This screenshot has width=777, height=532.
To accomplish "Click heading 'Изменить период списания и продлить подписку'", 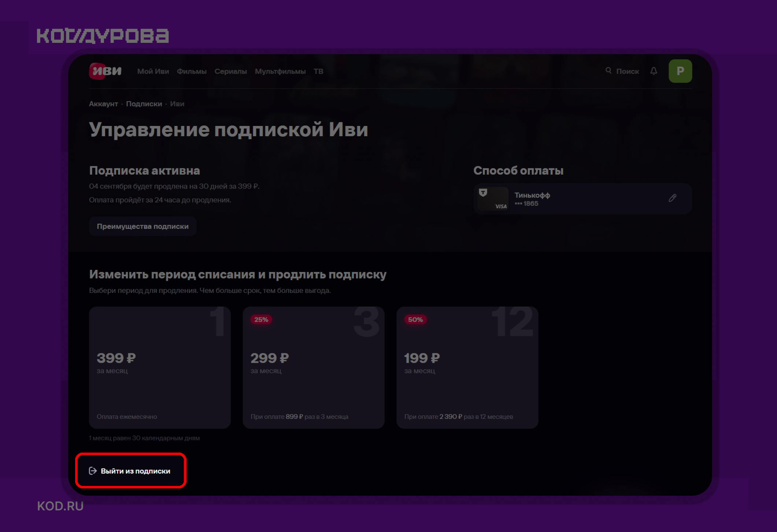I will pos(238,274).
